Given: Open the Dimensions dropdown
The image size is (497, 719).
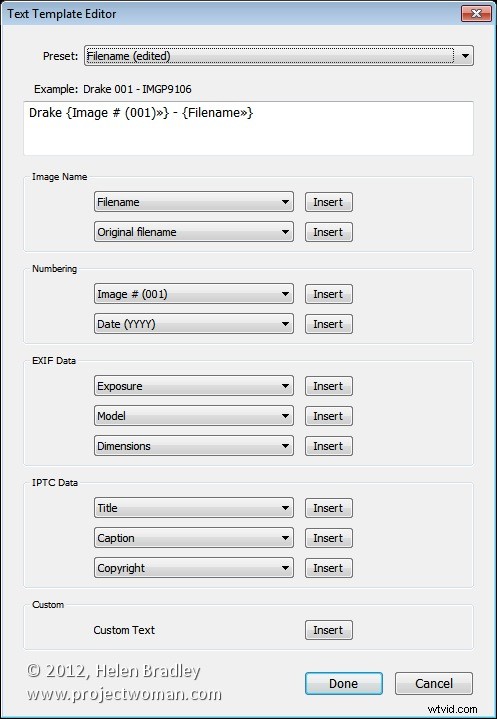Looking at the screenshot, I should tap(193, 446).
